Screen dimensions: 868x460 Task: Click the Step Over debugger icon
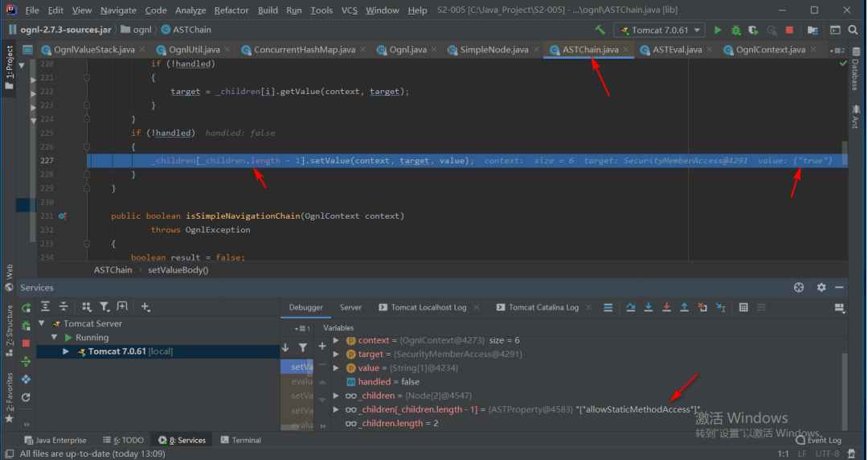coord(631,307)
